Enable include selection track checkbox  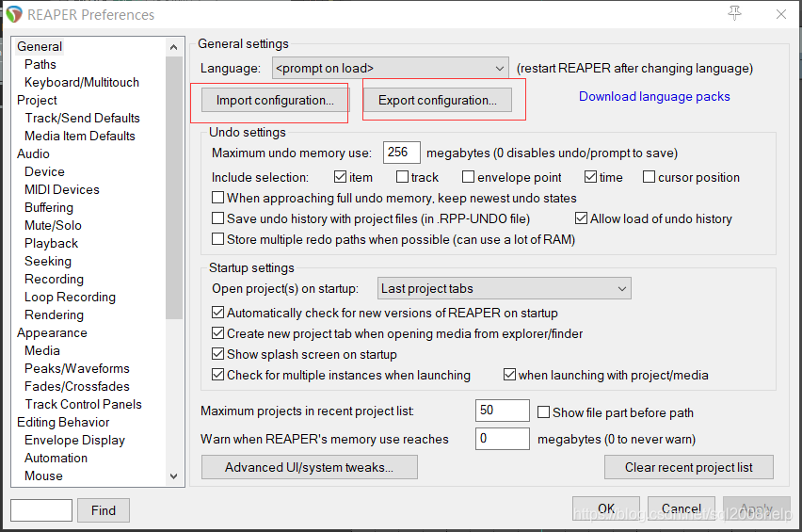(x=403, y=177)
